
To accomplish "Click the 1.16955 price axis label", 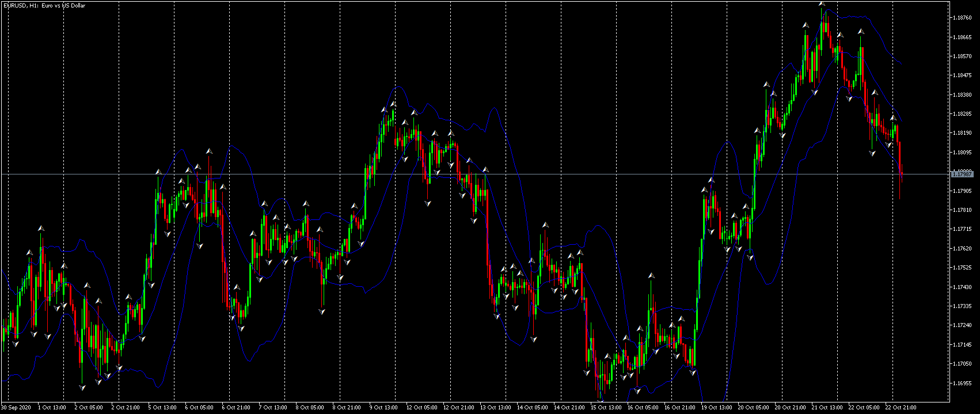I will click(x=963, y=383).
